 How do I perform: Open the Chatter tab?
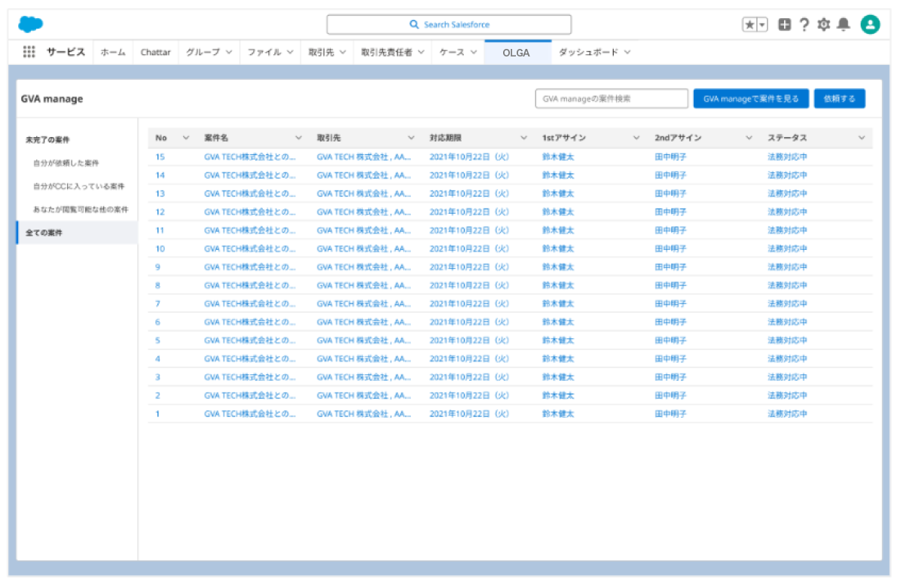pyautogui.click(x=156, y=52)
